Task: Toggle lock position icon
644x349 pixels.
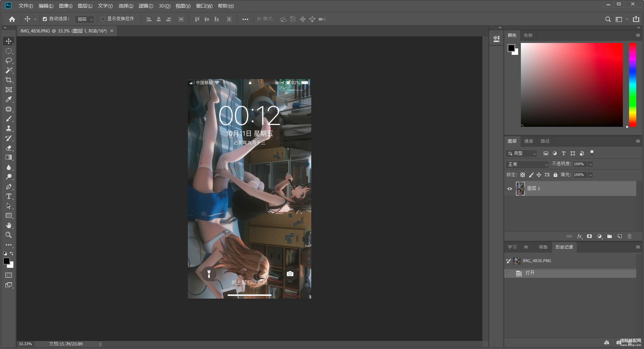Action: (539, 175)
